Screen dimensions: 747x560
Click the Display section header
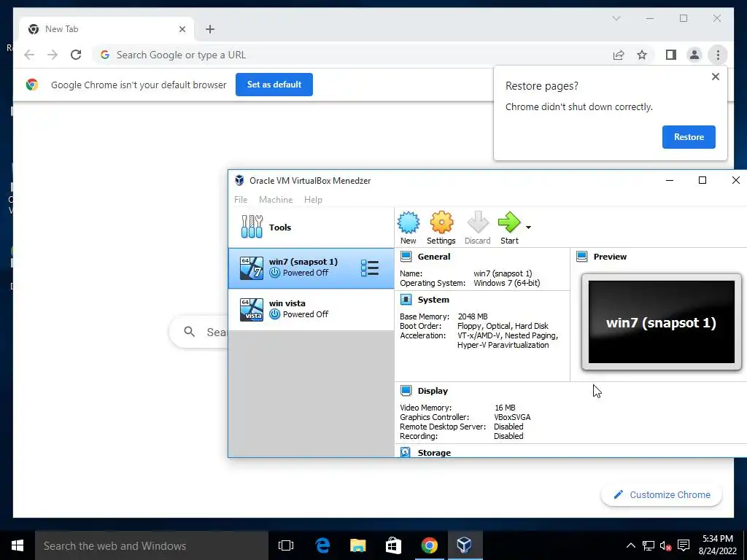tap(433, 391)
